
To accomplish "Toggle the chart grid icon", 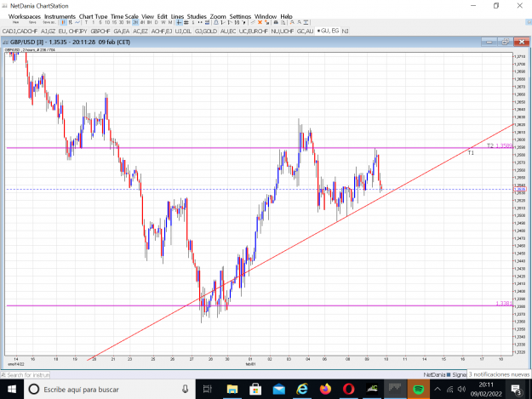I will pyautogui.click(x=186, y=22).
